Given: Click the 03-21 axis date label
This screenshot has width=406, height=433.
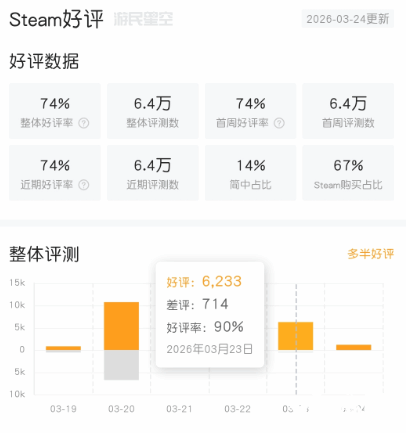Looking at the screenshot, I should (179, 409).
